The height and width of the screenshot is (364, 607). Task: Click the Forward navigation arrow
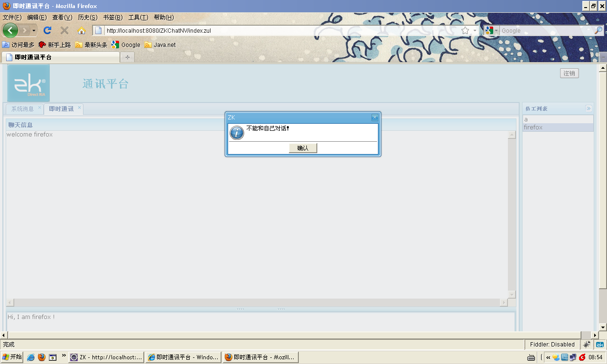[24, 30]
